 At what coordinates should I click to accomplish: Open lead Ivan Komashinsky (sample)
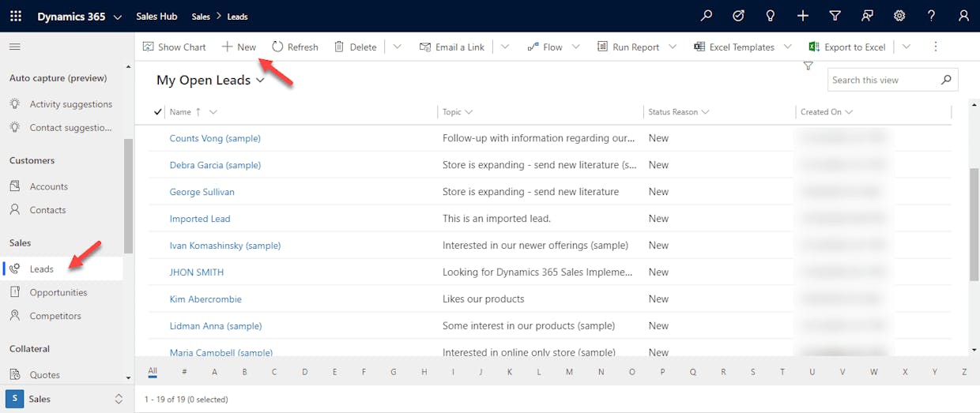click(225, 246)
